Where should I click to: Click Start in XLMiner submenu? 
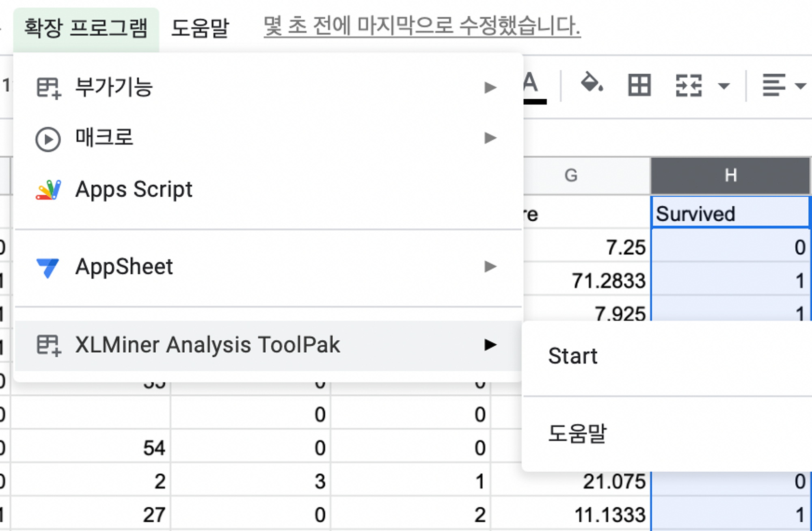point(572,356)
